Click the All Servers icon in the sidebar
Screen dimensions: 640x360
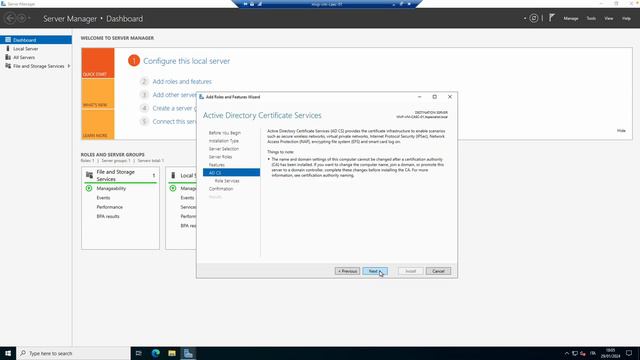(x=8, y=57)
